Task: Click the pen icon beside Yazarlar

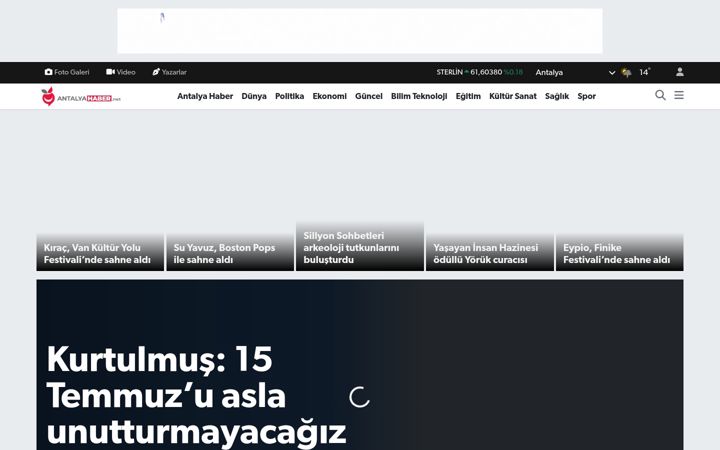Action: tap(156, 72)
